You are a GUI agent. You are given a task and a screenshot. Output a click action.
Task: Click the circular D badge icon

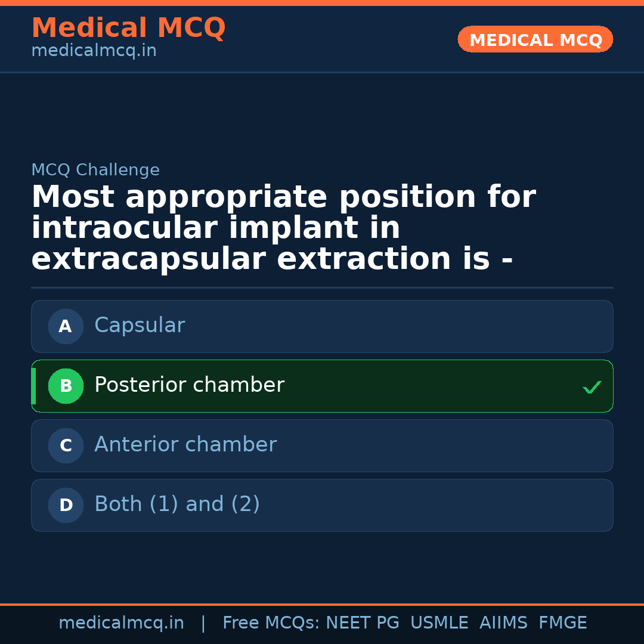(x=66, y=505)
